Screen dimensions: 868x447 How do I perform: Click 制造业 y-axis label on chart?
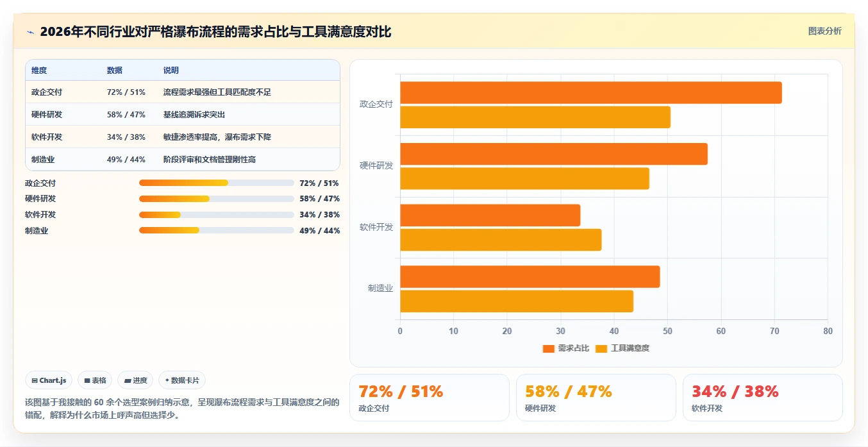[x=380, y=289]
